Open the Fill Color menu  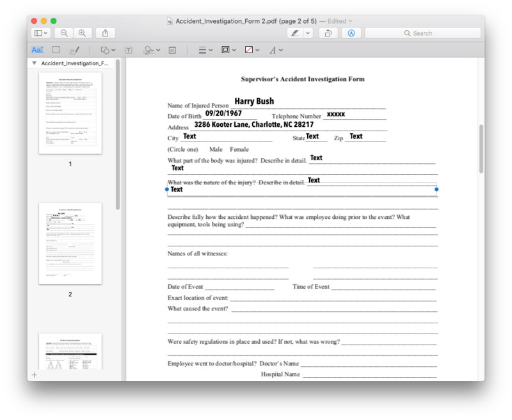click(x=252, y=50)
